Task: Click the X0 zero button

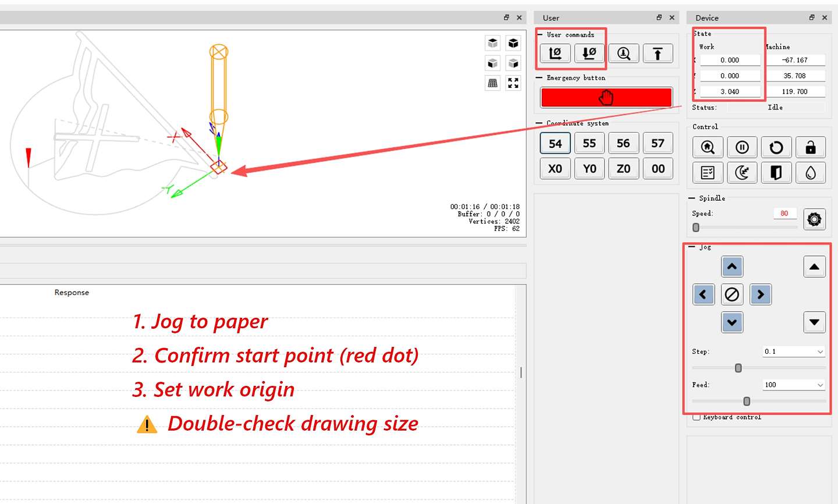Action: pyautogui.click(x=555, y=169)
